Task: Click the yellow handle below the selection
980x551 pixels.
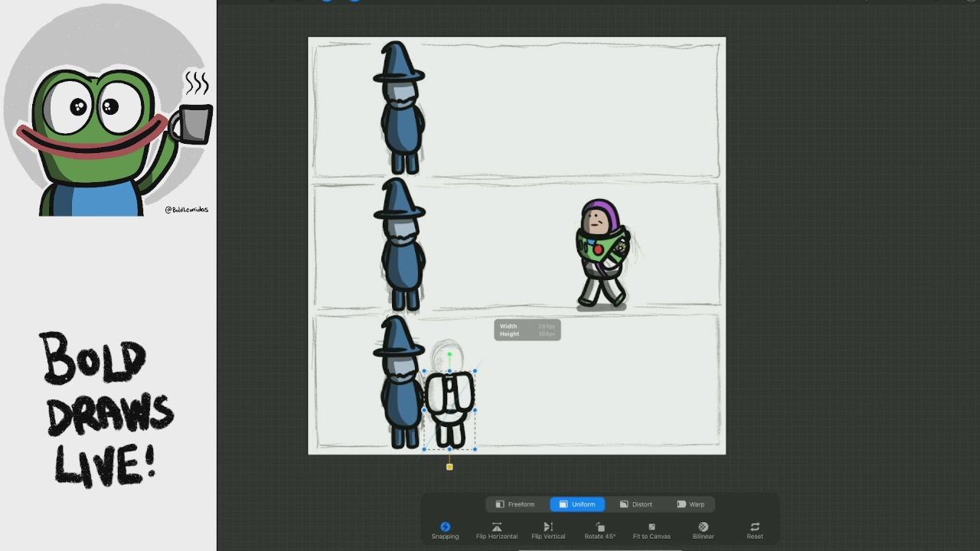Action: [449, 467]
